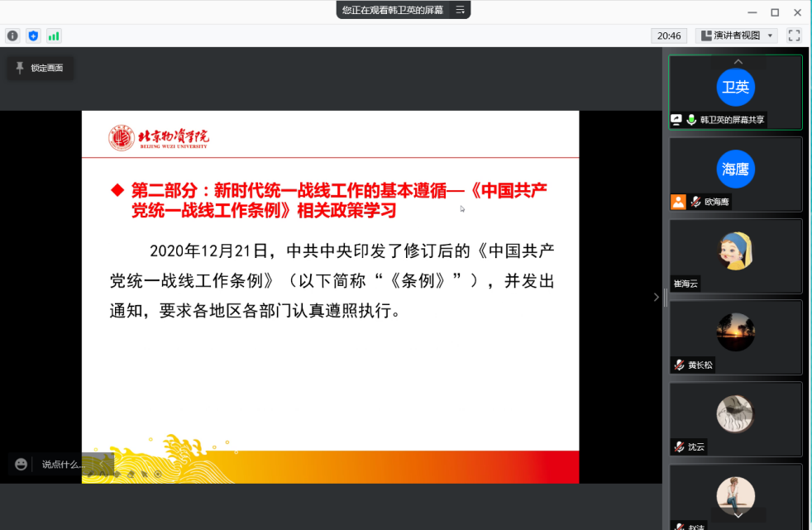
Task: Click the blue security shield icon
Action: [33, 36]
